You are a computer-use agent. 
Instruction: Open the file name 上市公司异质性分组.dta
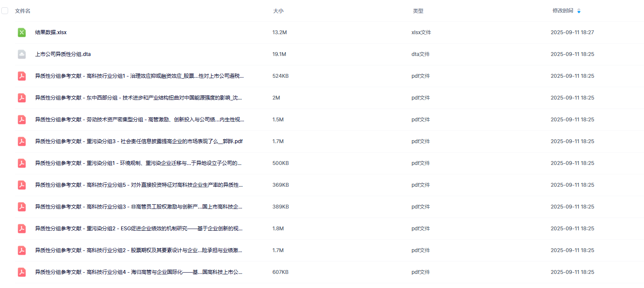(x=63, y=54)
